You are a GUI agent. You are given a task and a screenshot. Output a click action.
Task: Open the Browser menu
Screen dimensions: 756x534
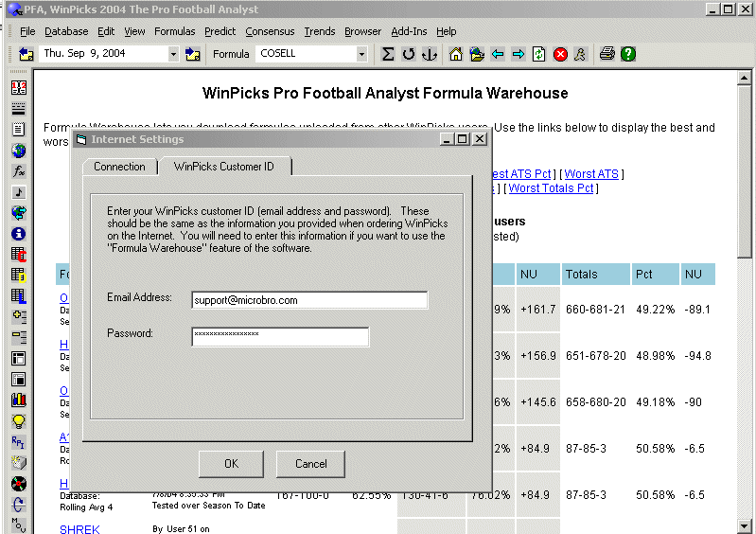[362, 31]
